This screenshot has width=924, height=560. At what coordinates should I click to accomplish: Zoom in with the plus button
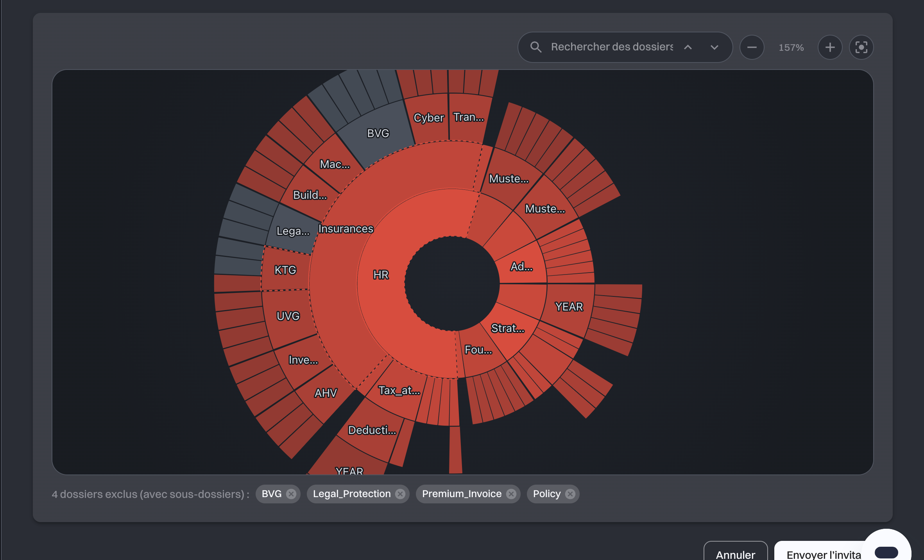(x=830, y=47)
